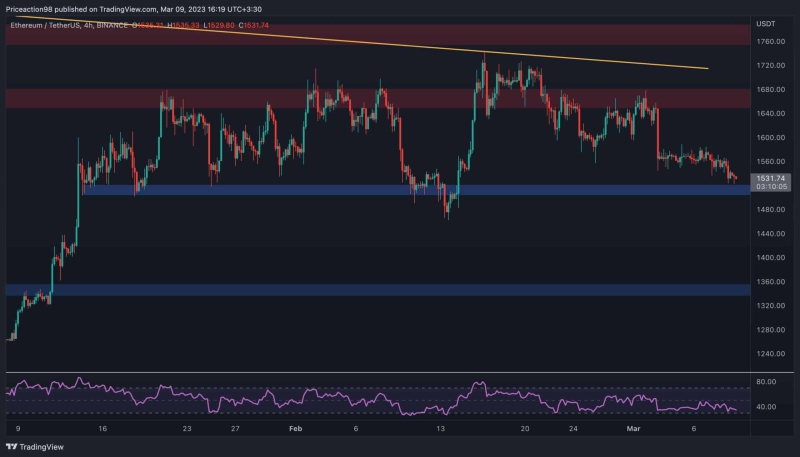Viewport: 800px width, 457px height.
Task: Click the close value C1531.74 in legend
Action: [x=254, y=25]
